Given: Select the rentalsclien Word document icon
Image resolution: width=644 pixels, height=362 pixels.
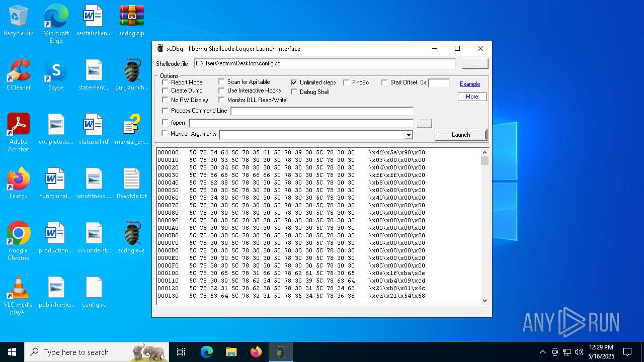Looking at the screenshot, I should 94,21.
